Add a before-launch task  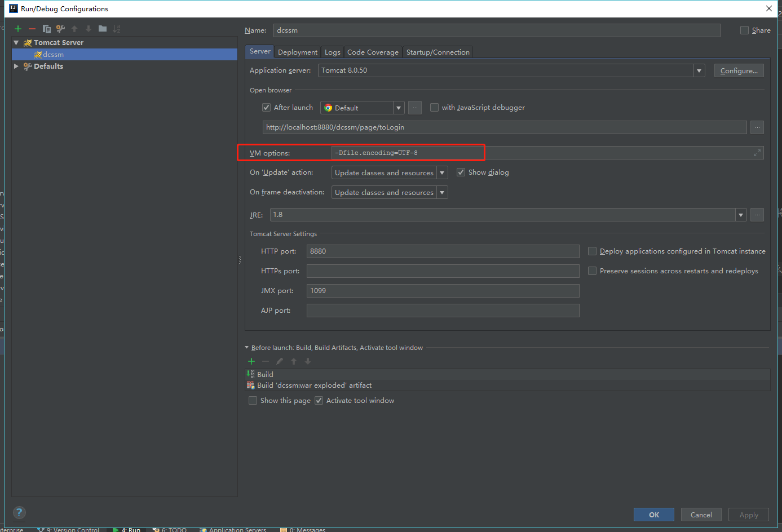click(251, 361)
